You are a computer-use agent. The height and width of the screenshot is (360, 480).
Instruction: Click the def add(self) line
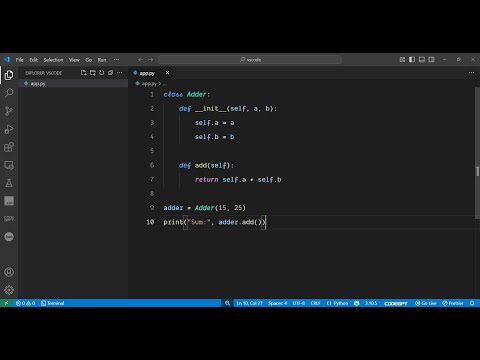(206, 165)
